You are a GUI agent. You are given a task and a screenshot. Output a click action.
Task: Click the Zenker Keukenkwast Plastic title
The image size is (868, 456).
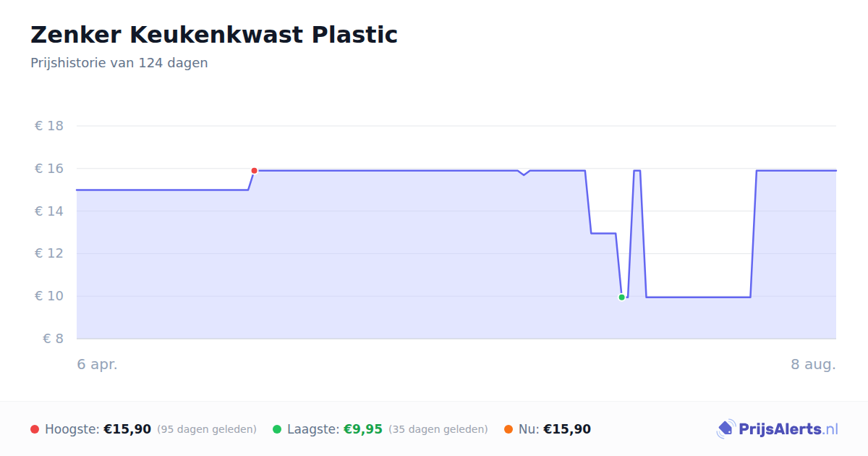click(x=214, y=34)
